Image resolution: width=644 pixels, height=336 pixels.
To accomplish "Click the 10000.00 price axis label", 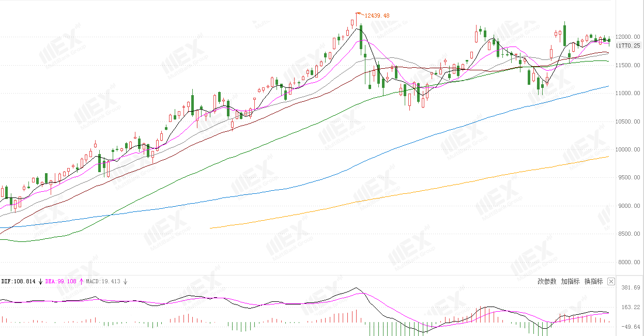I will coord(630,150).
